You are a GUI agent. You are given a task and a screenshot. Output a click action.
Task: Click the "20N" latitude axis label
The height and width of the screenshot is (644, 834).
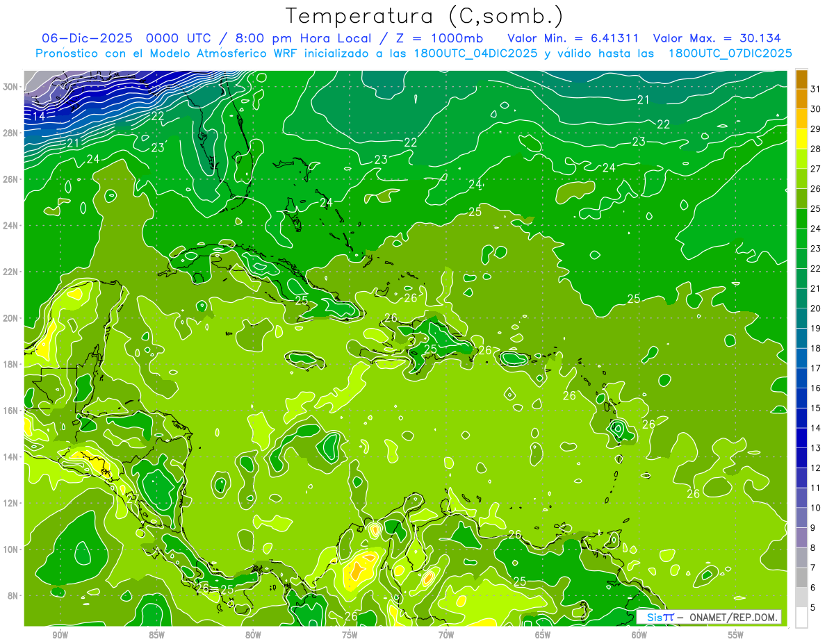(12, 318)
